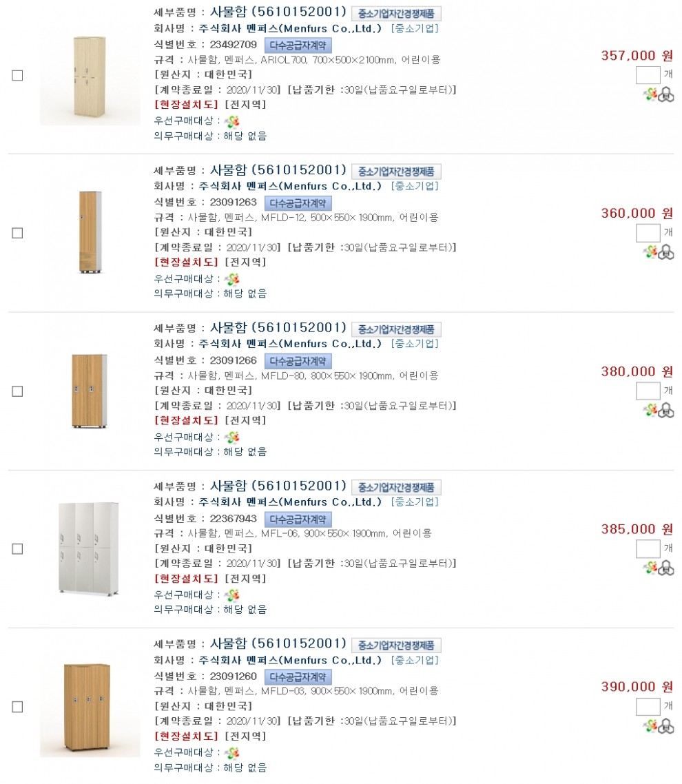
Task: Click the colorful mark icon under 360,000 원
Action: (x=650, y=252)
